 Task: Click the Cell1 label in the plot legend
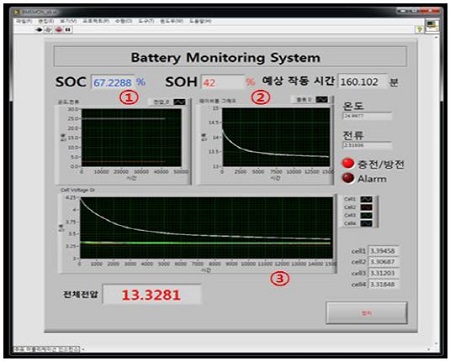(350, 199)
